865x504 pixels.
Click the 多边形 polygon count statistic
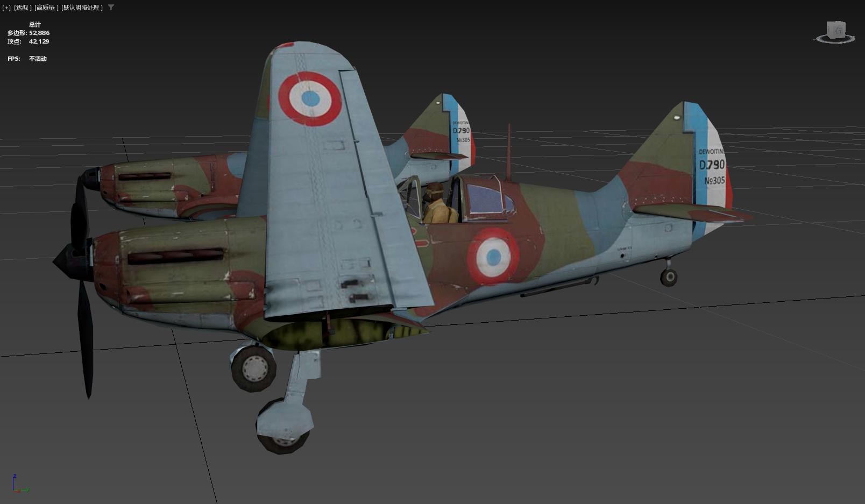28,32
